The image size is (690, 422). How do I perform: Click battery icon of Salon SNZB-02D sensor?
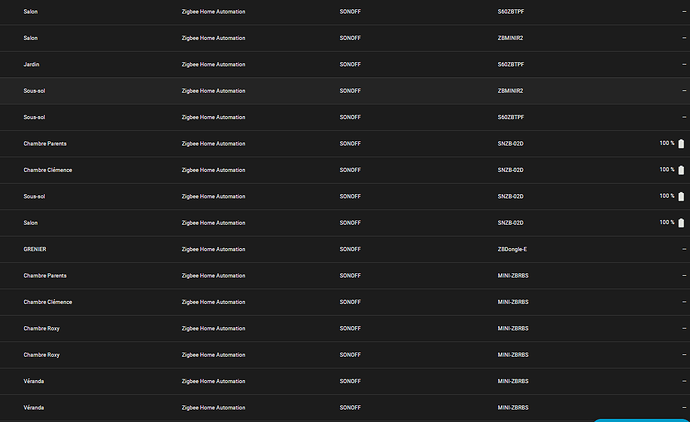tap(681, 223)
